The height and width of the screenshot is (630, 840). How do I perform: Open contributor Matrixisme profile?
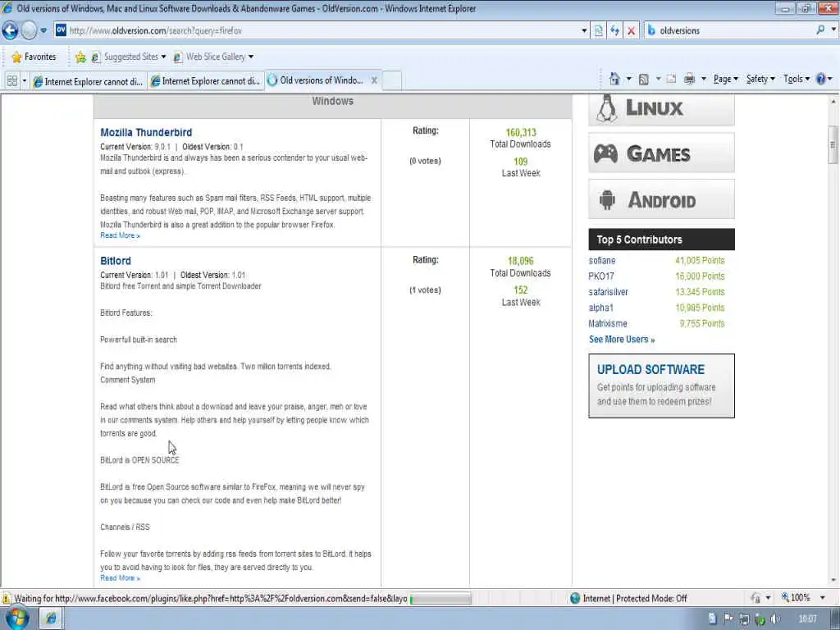tap(608, 323)
